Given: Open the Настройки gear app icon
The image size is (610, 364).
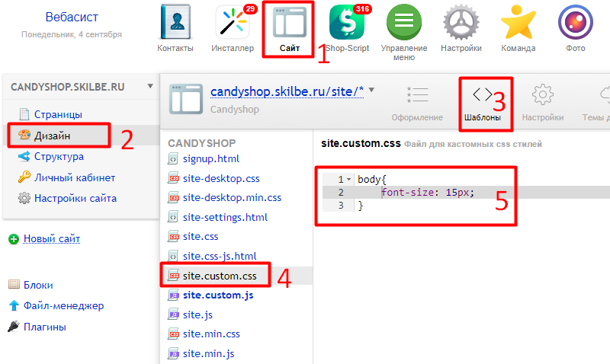Looking at the screenshot, I should pyautogui.click(x=461, y=23).
